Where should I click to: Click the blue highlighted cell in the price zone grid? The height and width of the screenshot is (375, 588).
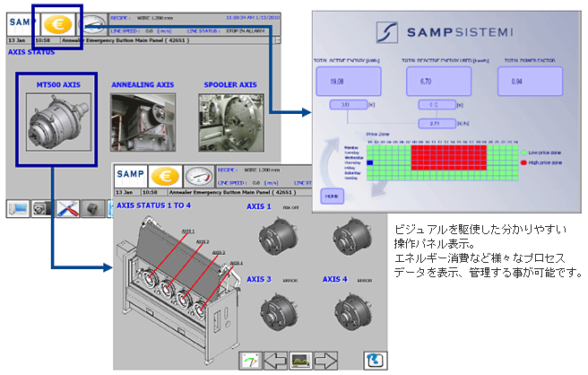(370, 163)
